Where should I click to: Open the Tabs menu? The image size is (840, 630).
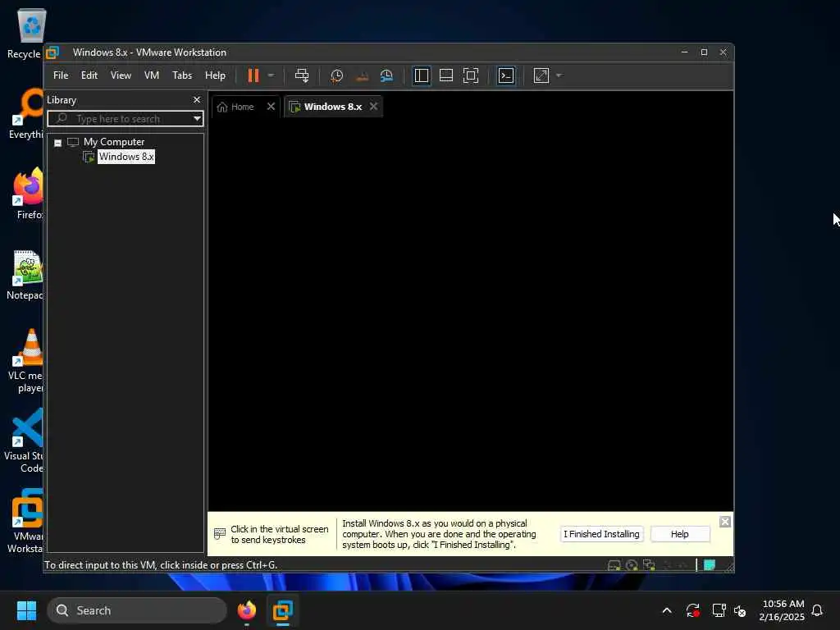pyautogui.click(x=182, y=75)
